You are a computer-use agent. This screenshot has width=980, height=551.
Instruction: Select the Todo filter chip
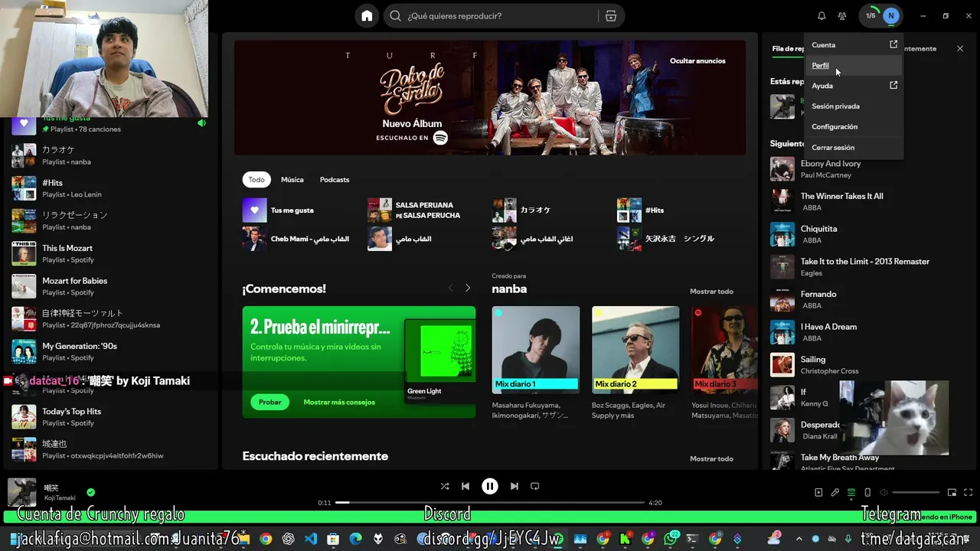256,180
